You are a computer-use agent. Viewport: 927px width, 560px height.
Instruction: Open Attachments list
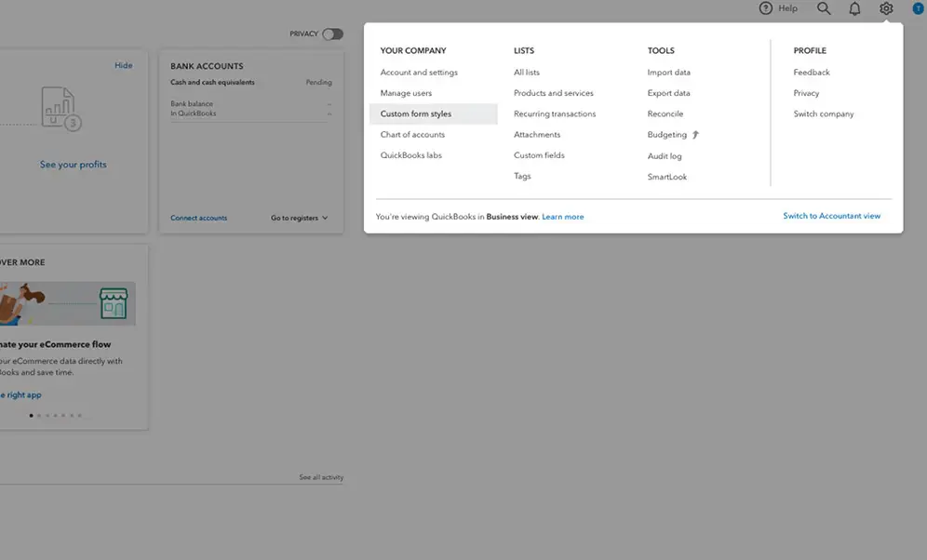[x=537, y=135]
